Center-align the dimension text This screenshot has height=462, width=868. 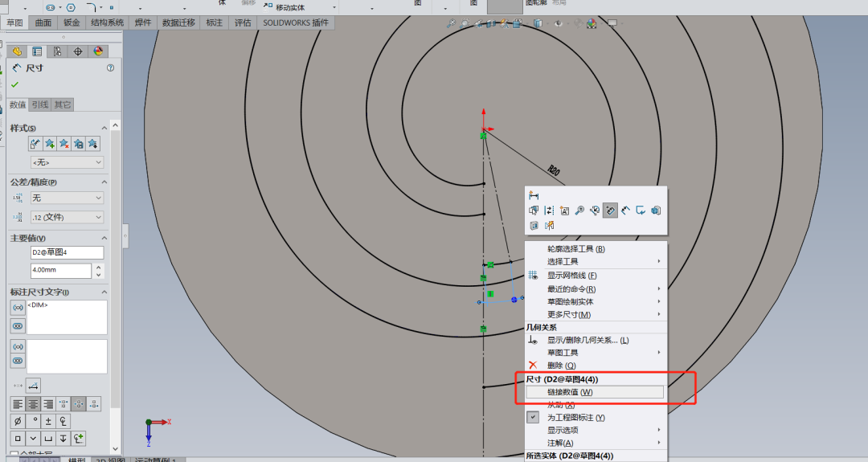pyautogui.click(x=33, y=403)
